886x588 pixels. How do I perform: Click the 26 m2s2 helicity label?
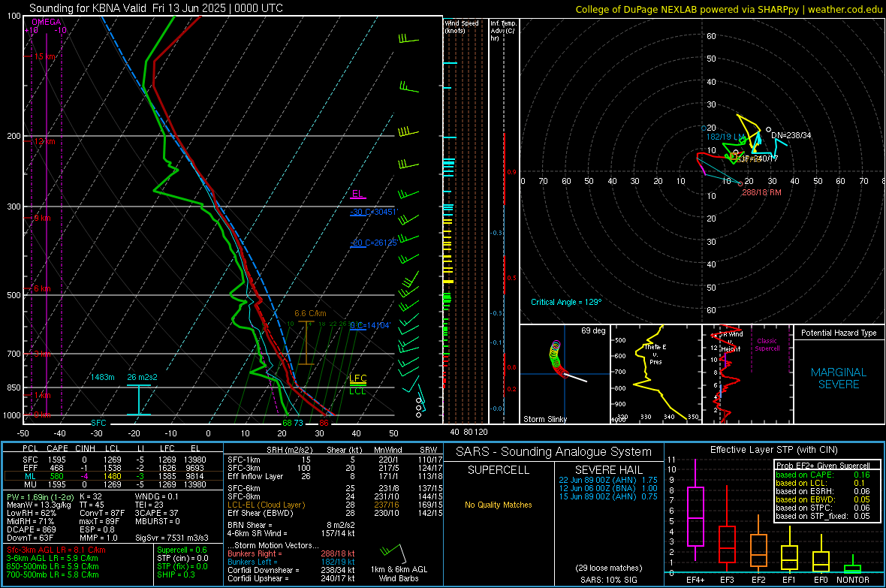(x=143, y=377)
